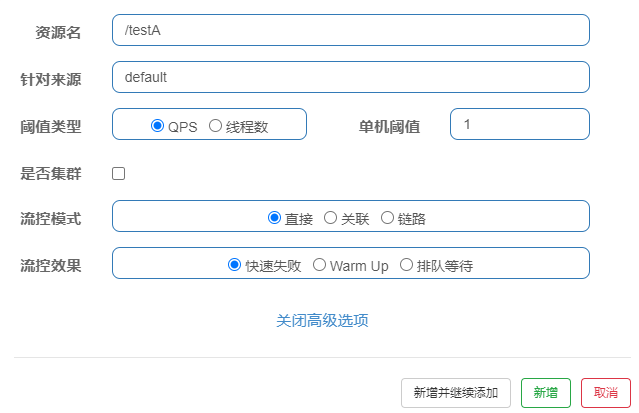Enable the 是否集群 checkbox
The image size is (639, 413).
119,174
